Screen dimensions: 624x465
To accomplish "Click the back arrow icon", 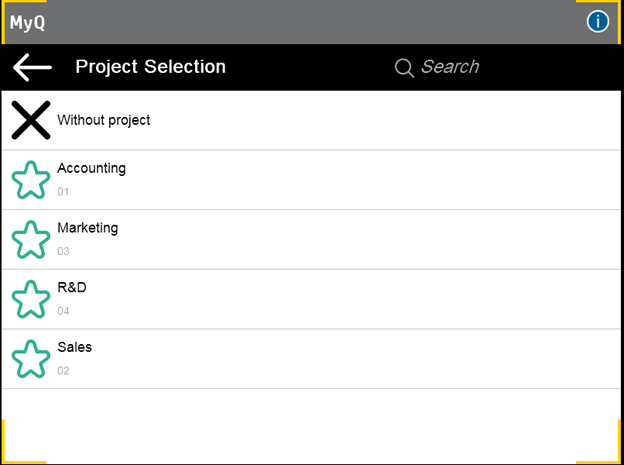I will (32, 67).
